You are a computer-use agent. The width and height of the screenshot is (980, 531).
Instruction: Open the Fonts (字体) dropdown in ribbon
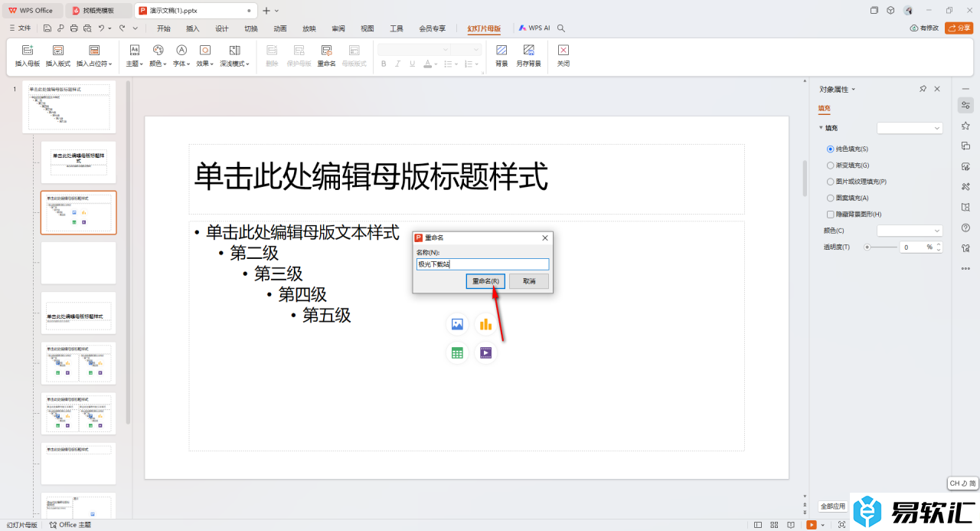point(181,64)
